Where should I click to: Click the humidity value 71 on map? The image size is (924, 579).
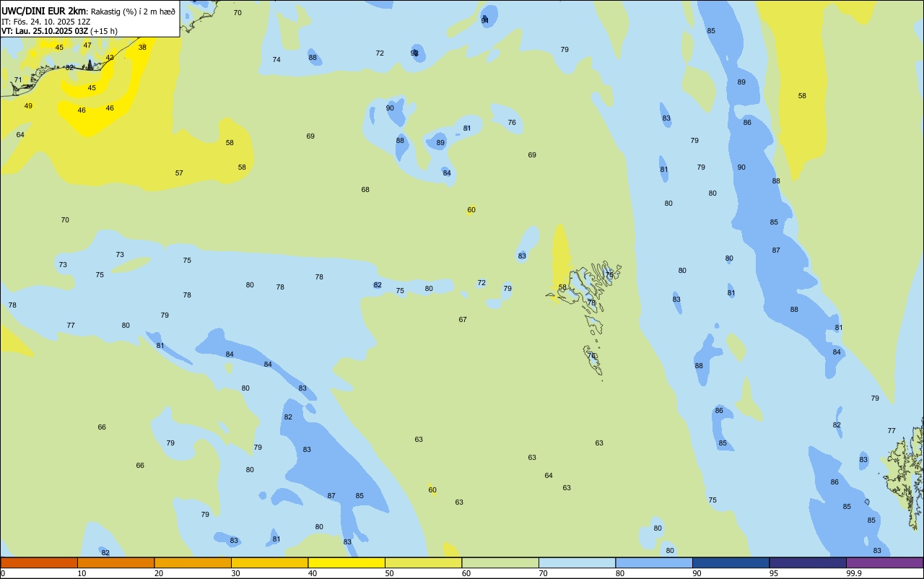18,79
